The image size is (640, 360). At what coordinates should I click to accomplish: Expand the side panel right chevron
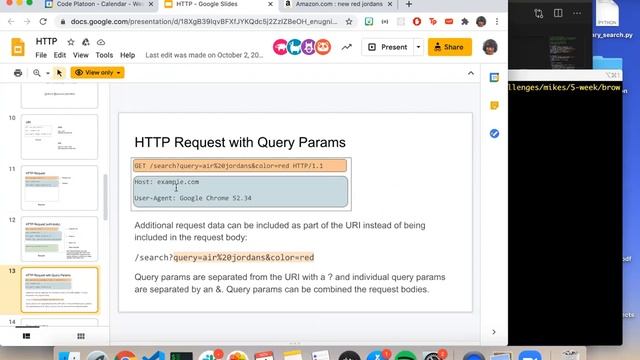(x=494, y=332)
